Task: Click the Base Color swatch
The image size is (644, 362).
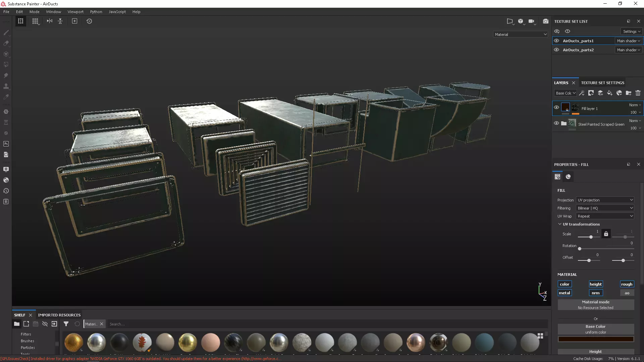Action: [x=595, y=339]
